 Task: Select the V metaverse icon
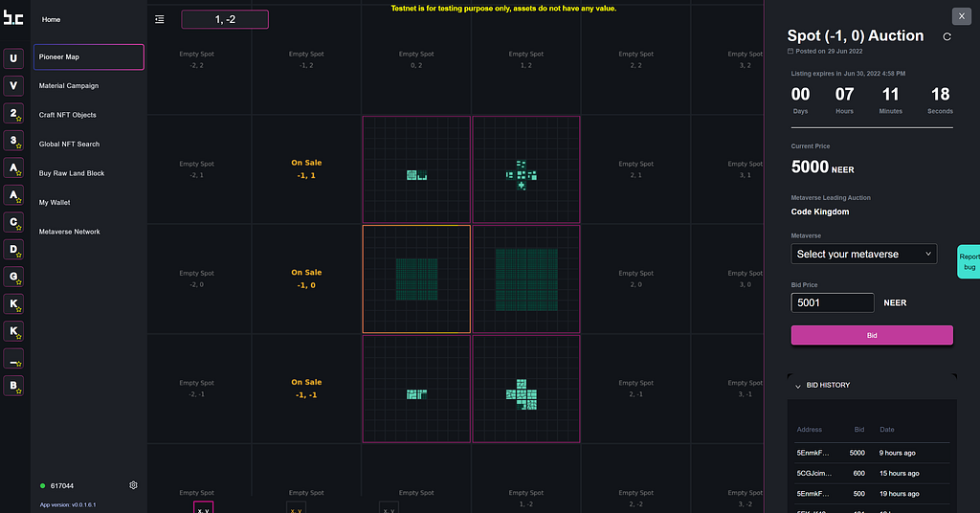click(x=13, y=85)
